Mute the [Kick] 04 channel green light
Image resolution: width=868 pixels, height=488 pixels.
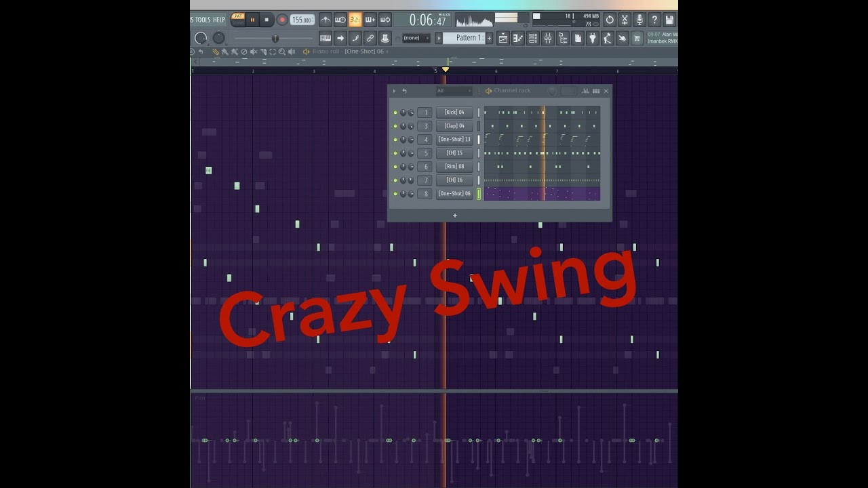pos(395,113)
